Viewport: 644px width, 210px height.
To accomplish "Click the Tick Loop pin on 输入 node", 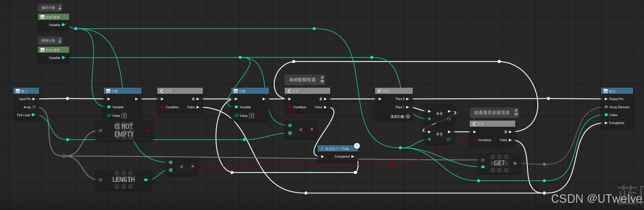I will click(x=33, y=115).
